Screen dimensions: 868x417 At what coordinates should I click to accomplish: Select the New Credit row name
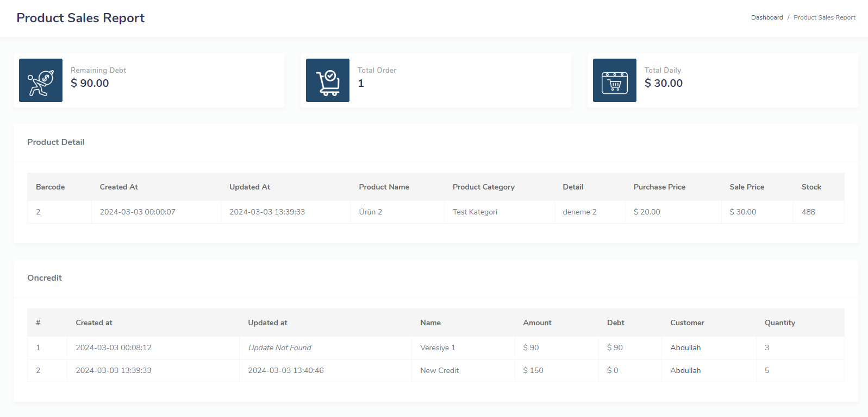(x=439, y=370)
